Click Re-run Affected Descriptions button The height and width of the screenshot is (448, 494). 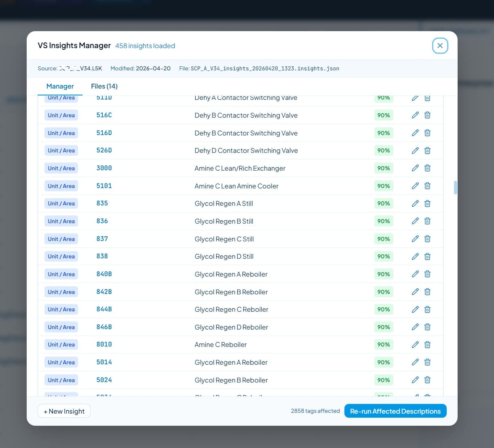coord(395,411)
